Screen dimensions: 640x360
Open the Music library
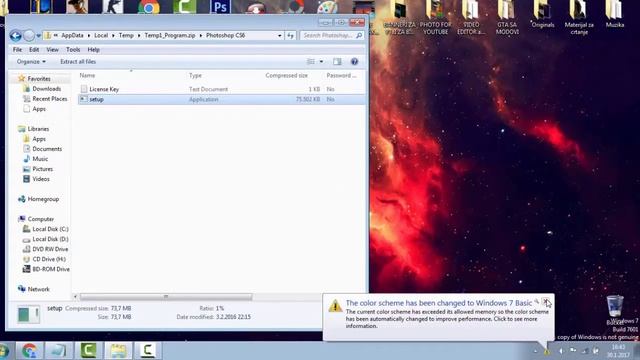(40, 159)
